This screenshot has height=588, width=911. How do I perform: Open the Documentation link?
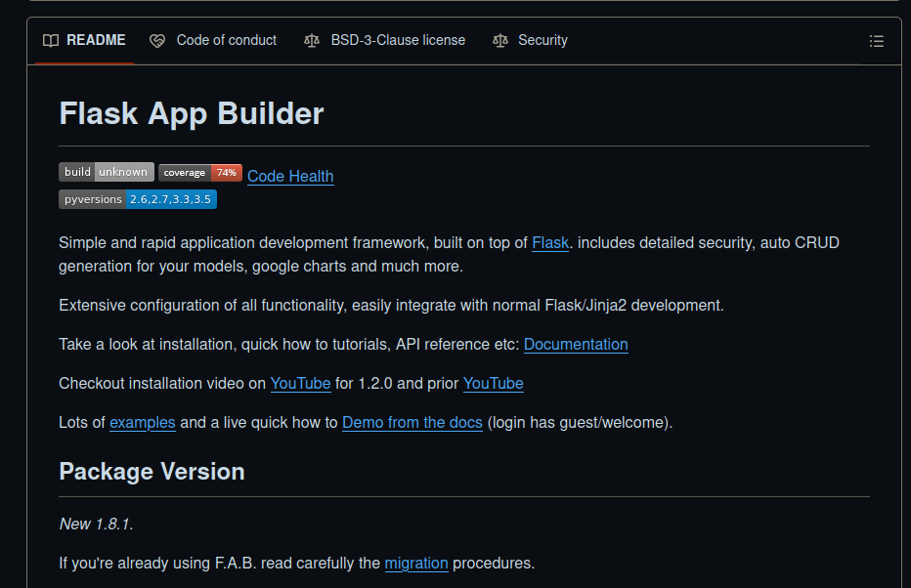576,344
